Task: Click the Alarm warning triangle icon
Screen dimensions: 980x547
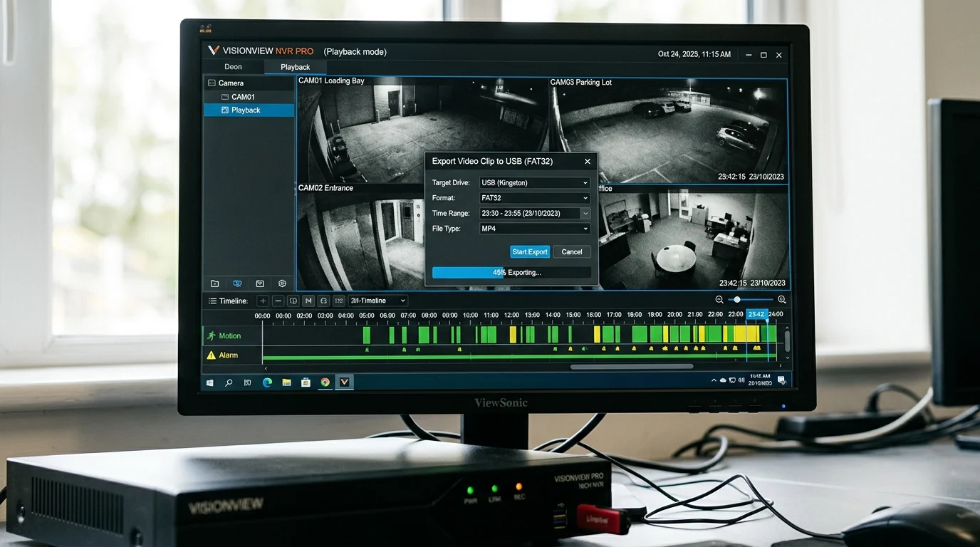Action: point(211,355)
